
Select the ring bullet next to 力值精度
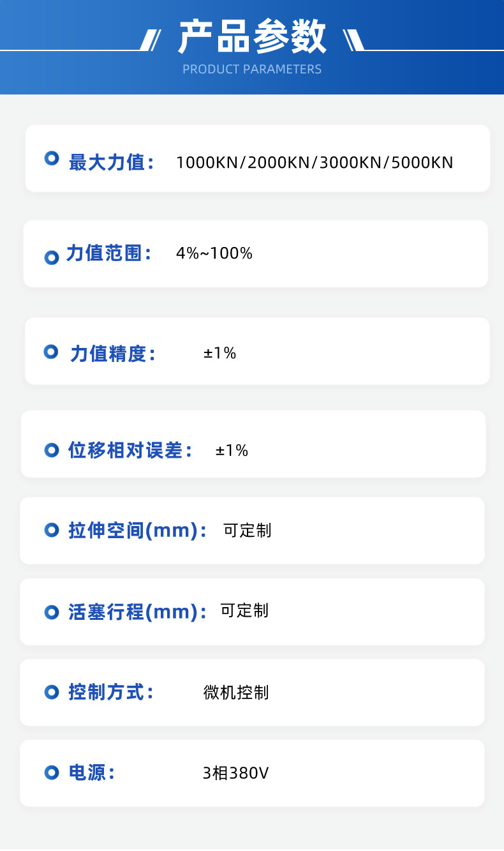coord(51,352)
